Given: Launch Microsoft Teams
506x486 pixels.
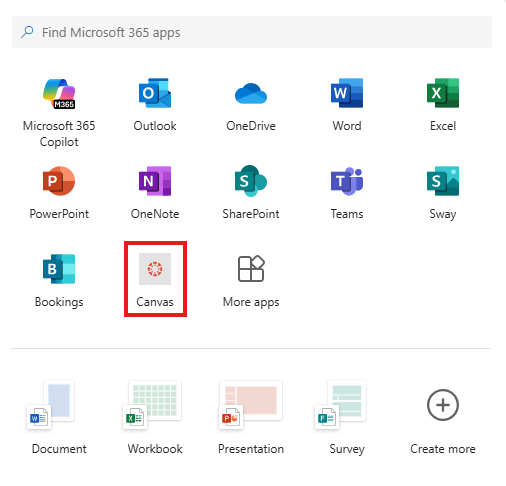Looking at the screenshot, I should pyautogui.click(x=347, y=181).
